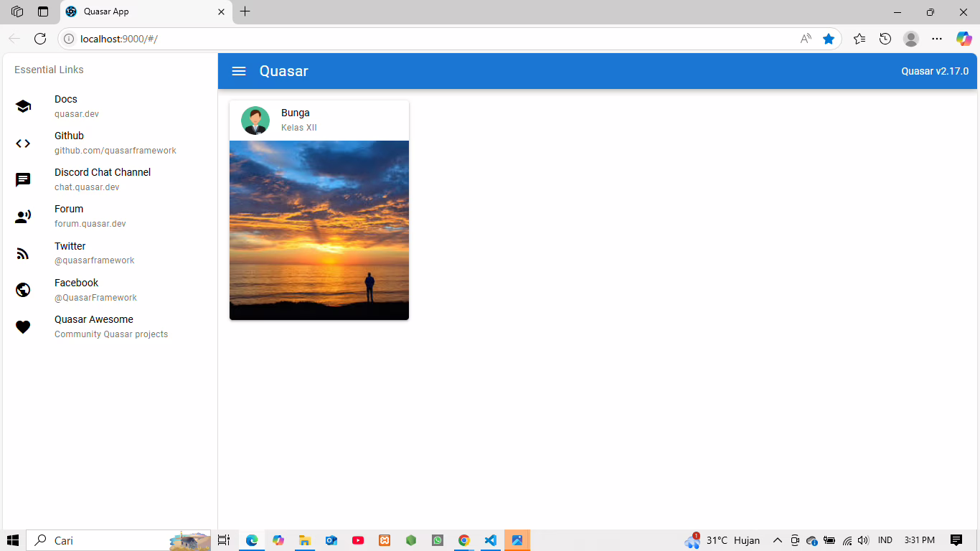This screenshot has height=551, width=980.
Task: Open the browser profile avatar
Action: pyautogui.click(x=911, y=39)
